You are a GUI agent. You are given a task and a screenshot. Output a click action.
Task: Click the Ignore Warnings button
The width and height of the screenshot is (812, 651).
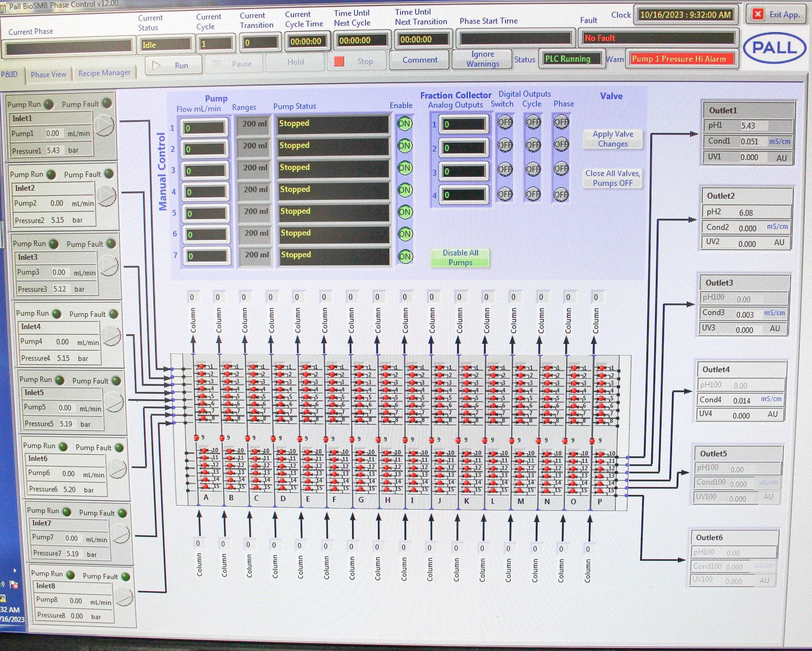pos(482,59)
